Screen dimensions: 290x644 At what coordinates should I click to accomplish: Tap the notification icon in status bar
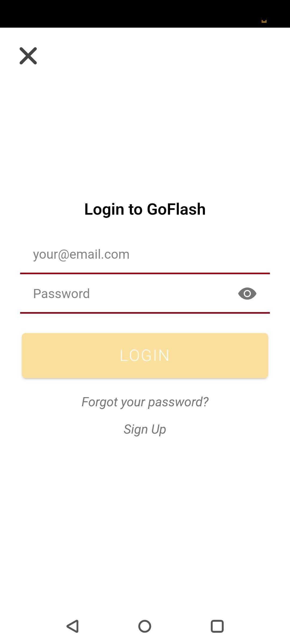pos(264,21)
